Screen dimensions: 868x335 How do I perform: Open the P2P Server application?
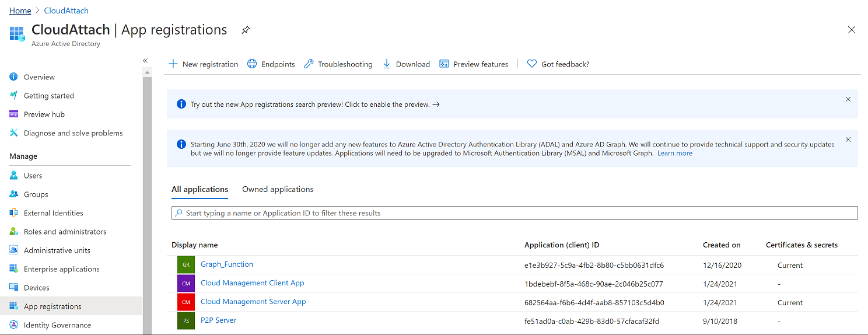(x=219, y=320)
